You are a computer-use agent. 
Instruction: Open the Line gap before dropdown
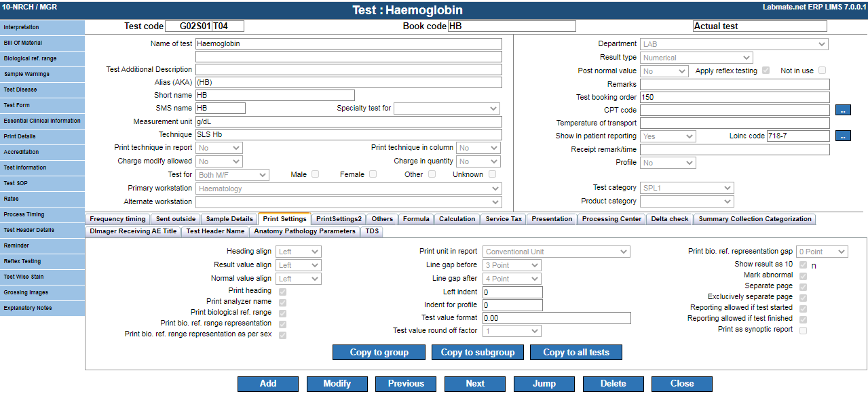point(512,265)
